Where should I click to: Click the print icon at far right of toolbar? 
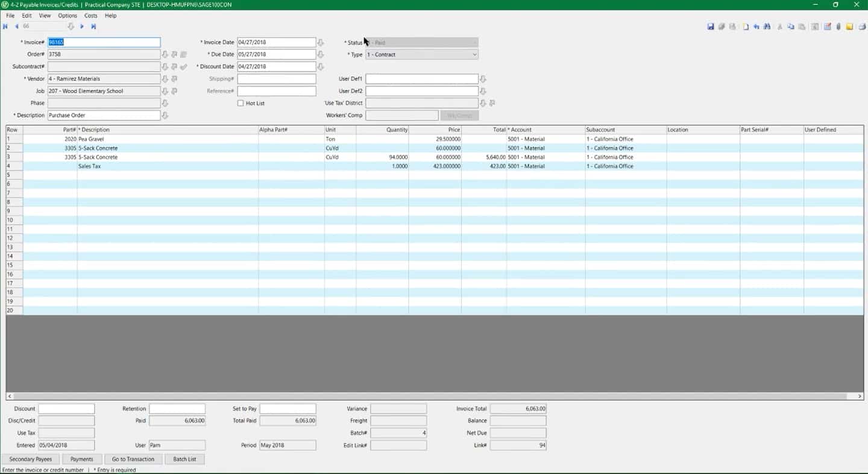[862, 27]
